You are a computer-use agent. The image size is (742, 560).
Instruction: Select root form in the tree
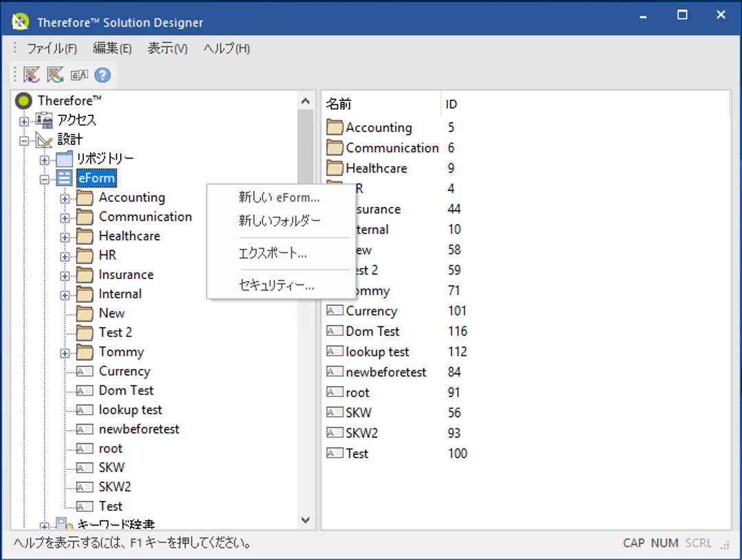click(x=110, y=448)
